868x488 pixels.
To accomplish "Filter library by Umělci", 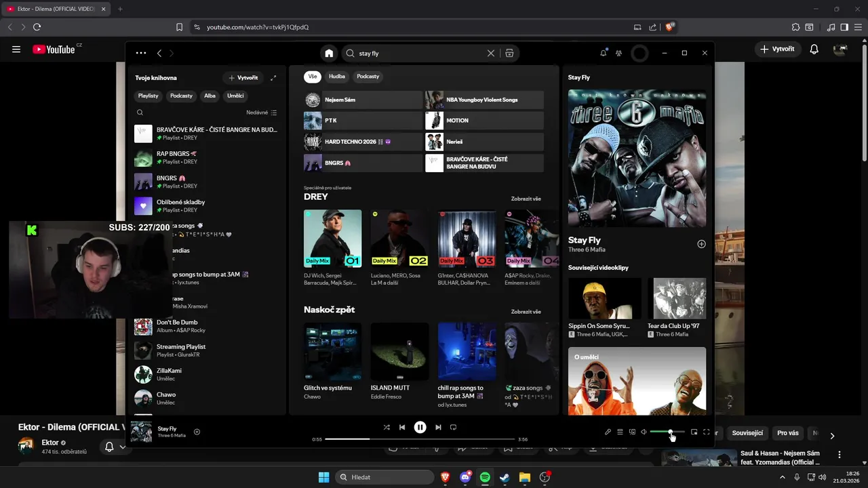I will [x=235, y=96].
